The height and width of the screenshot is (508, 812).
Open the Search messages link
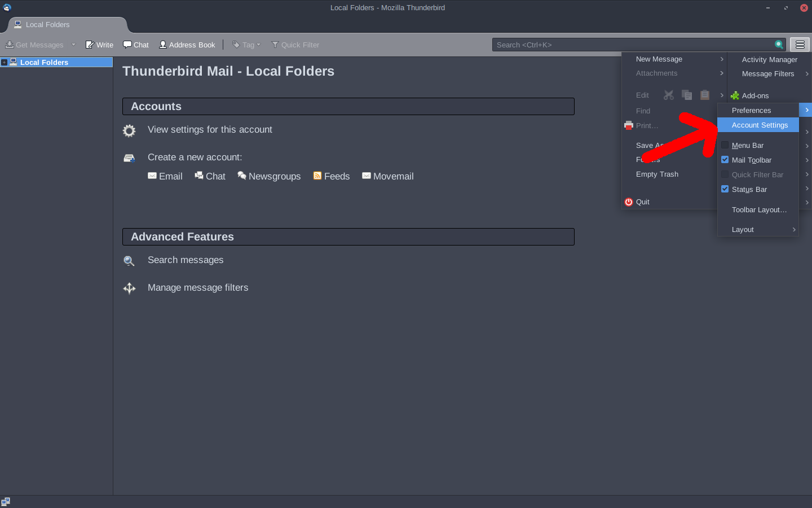tap(186, 260)
